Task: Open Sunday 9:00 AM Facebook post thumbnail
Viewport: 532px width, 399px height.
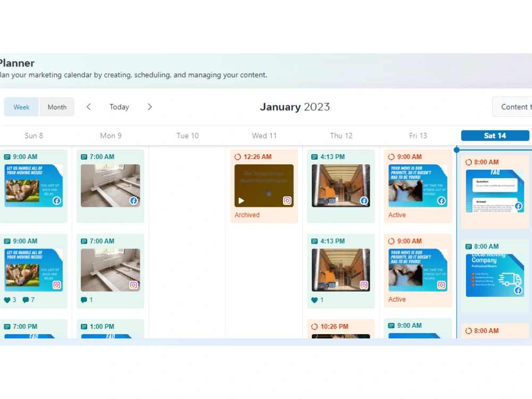Action: (x=34, y=186)
